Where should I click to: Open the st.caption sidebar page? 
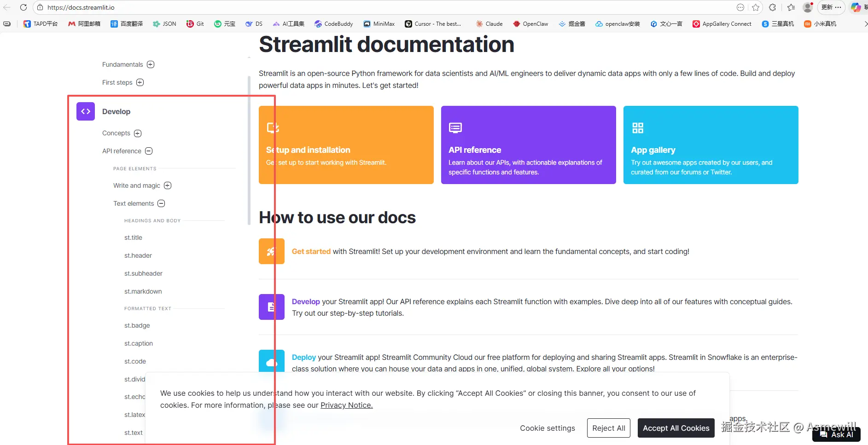tap(139, 343)
